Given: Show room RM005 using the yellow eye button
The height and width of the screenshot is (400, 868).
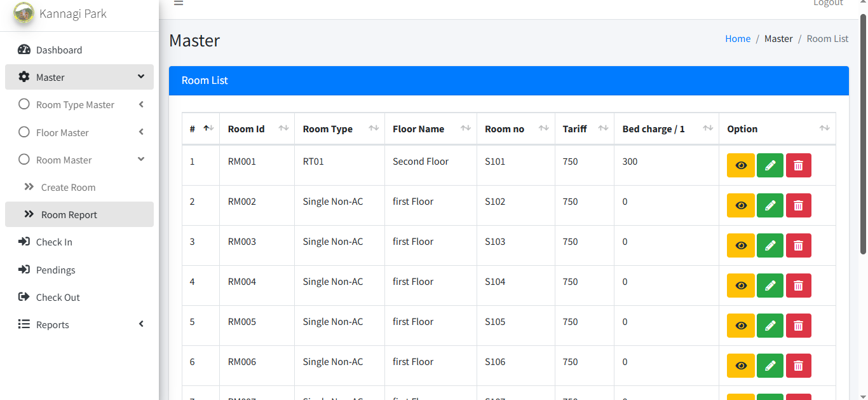Looking at the screenshot, I should (740, 326).
